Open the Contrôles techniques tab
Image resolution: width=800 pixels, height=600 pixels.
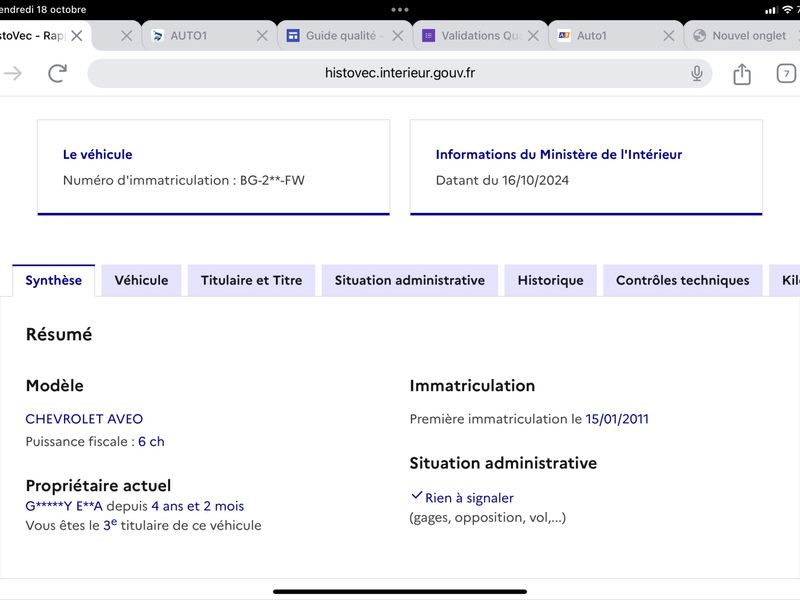tap(683, 280)
